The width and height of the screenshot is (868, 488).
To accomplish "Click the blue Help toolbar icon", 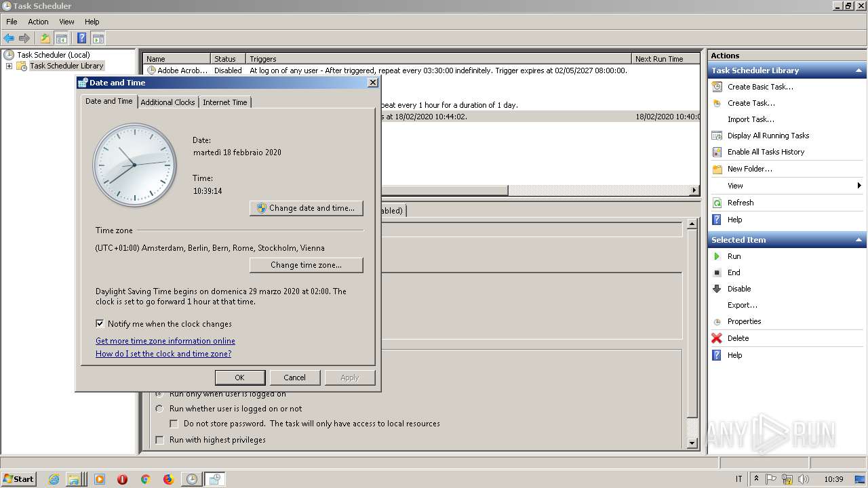I will tap(82, 39).
